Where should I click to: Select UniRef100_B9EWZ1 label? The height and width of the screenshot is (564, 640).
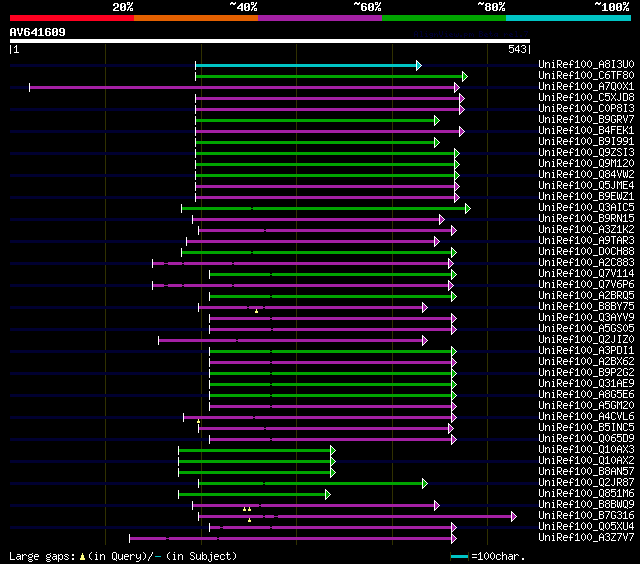tap(586, 197)
